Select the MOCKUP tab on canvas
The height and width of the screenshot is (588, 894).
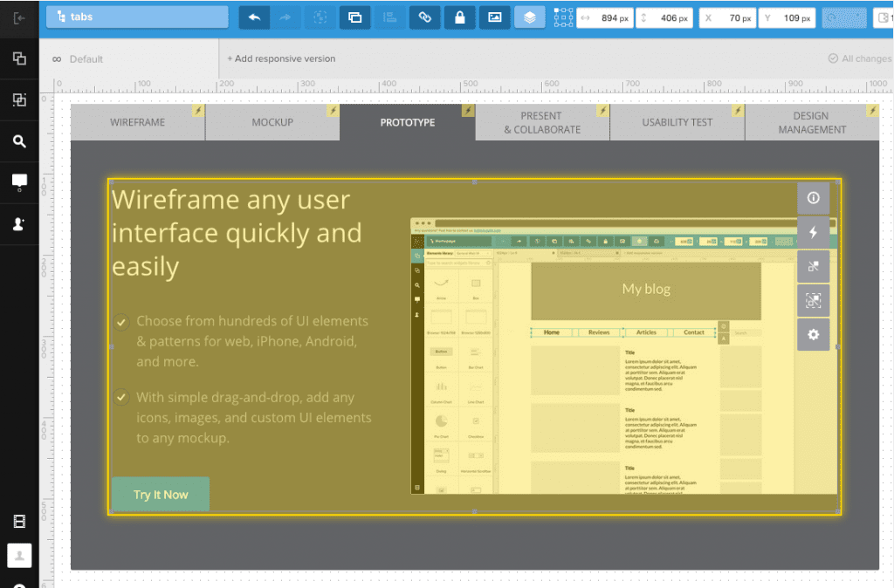[x=272, y=122]
